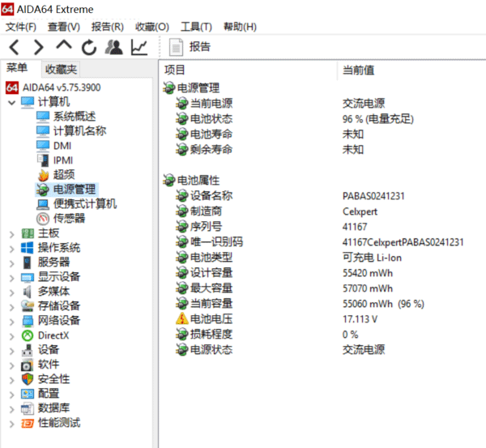
Task: Switch to the 菜单 tab
Action: click(17, 68)
